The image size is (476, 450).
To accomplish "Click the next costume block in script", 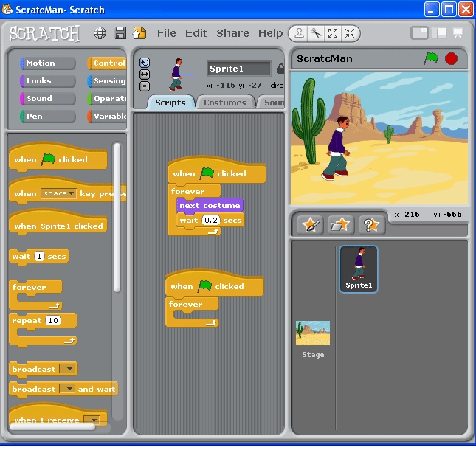I will (210, 205).
